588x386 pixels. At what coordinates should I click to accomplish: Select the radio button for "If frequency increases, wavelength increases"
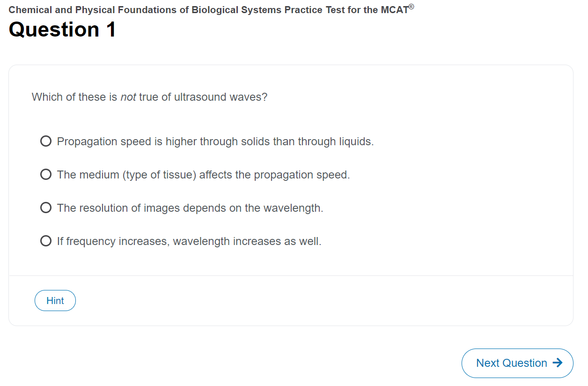tap(45, 240)
